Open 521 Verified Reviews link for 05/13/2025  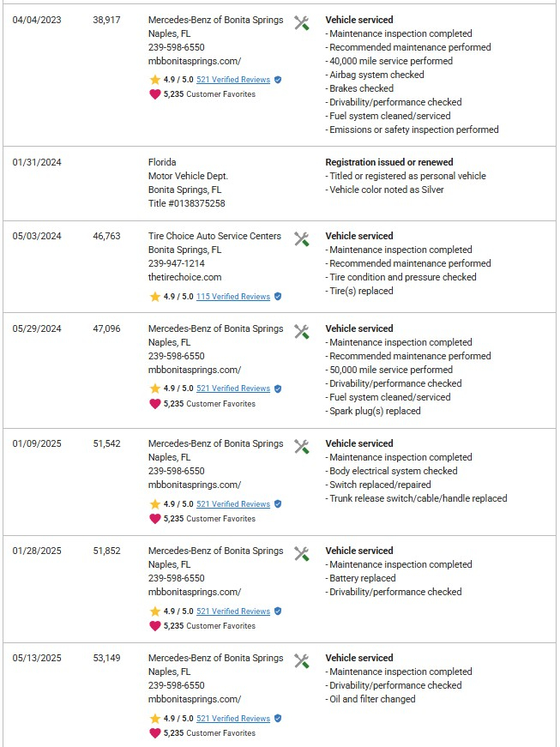[232, 719]
